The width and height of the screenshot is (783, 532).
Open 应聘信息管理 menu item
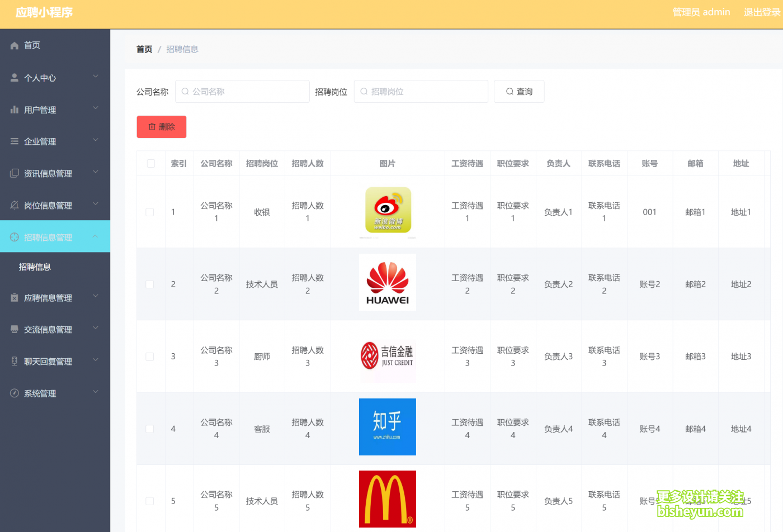point(55,298)
